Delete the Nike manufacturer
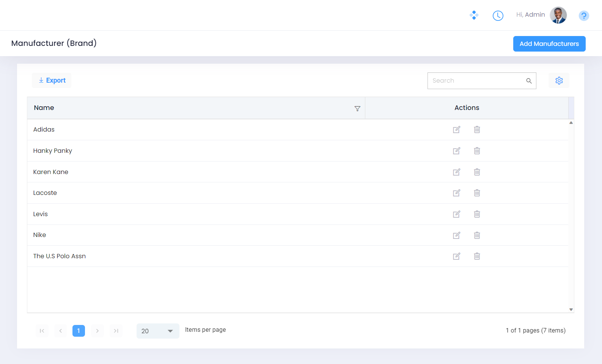 point(477,235)
